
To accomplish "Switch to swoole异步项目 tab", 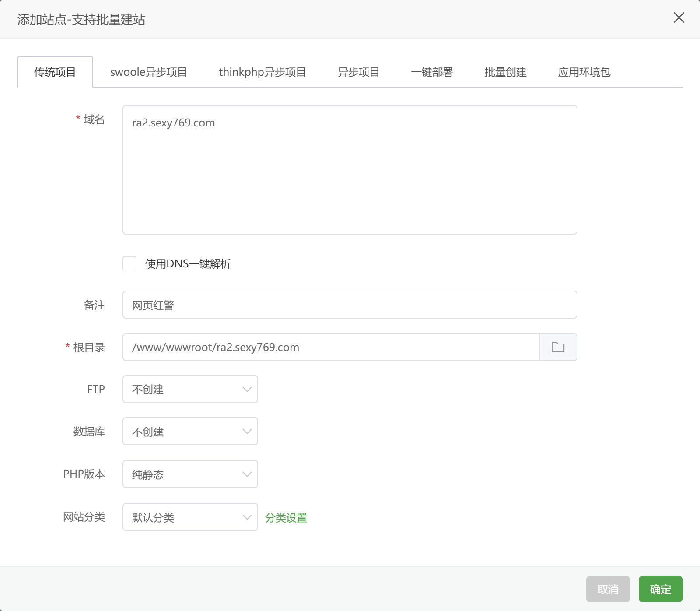I will (x=148, y=72).
